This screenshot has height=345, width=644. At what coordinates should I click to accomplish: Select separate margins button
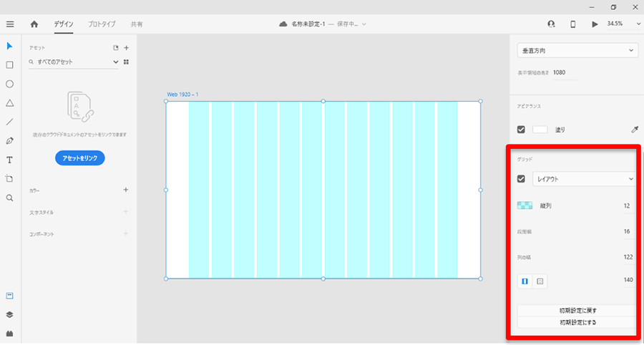point(540,281)
